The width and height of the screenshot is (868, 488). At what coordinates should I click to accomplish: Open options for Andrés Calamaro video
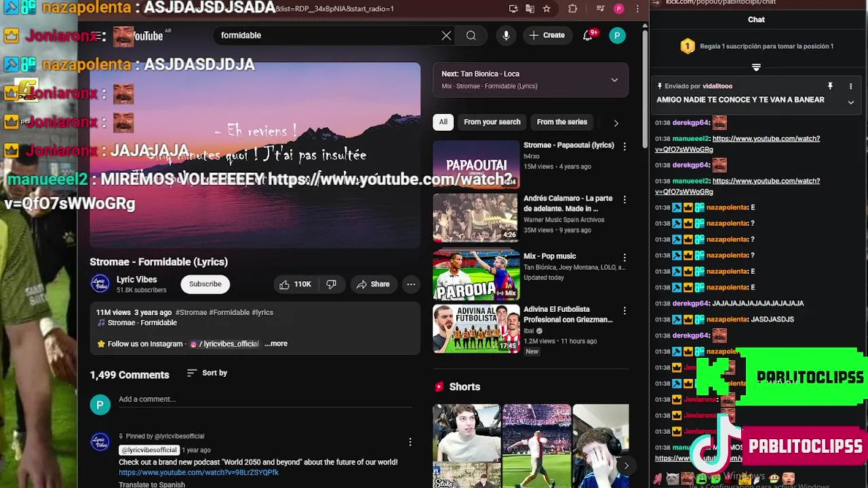(x=625, y=200)
